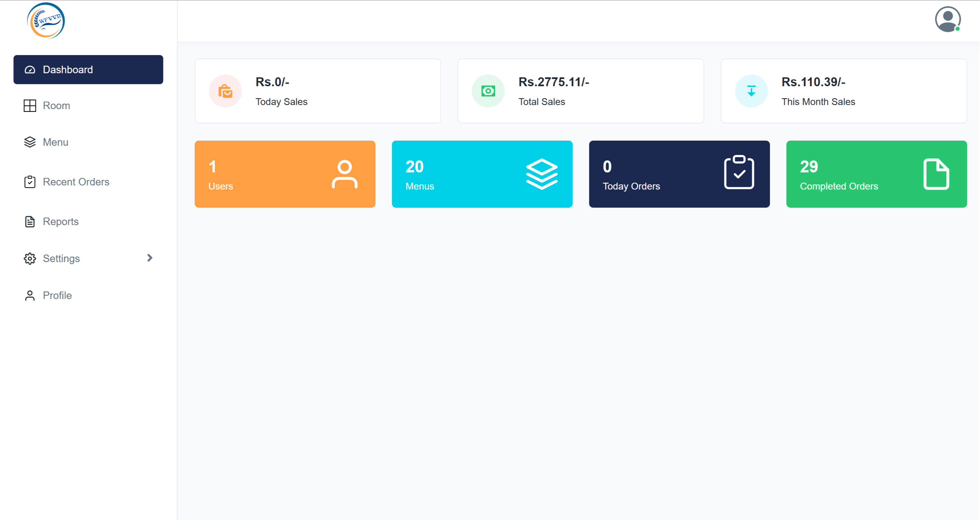This screenshot has height=520, width=980.
Task: Click the user avatar in the top right corner
Action: pyautogui.click(x=948, y=19)
